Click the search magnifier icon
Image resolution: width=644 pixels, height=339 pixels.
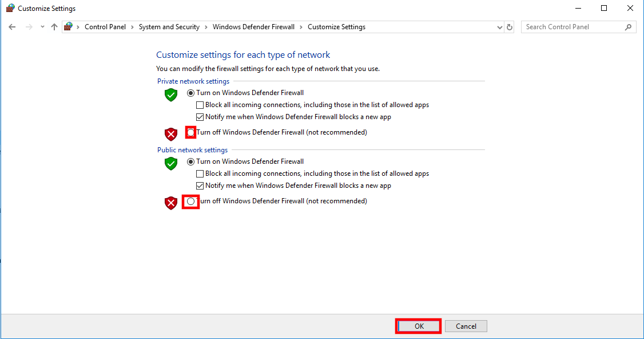point(628,27)
